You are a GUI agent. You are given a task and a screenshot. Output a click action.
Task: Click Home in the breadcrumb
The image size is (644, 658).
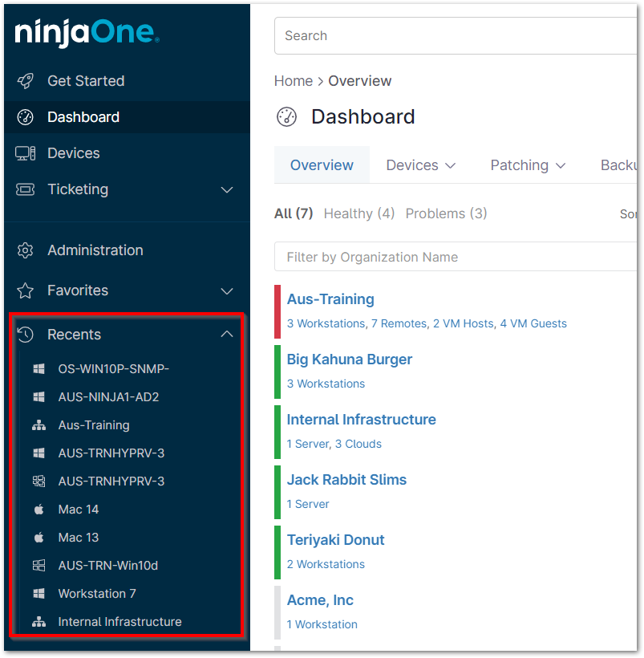293,81
